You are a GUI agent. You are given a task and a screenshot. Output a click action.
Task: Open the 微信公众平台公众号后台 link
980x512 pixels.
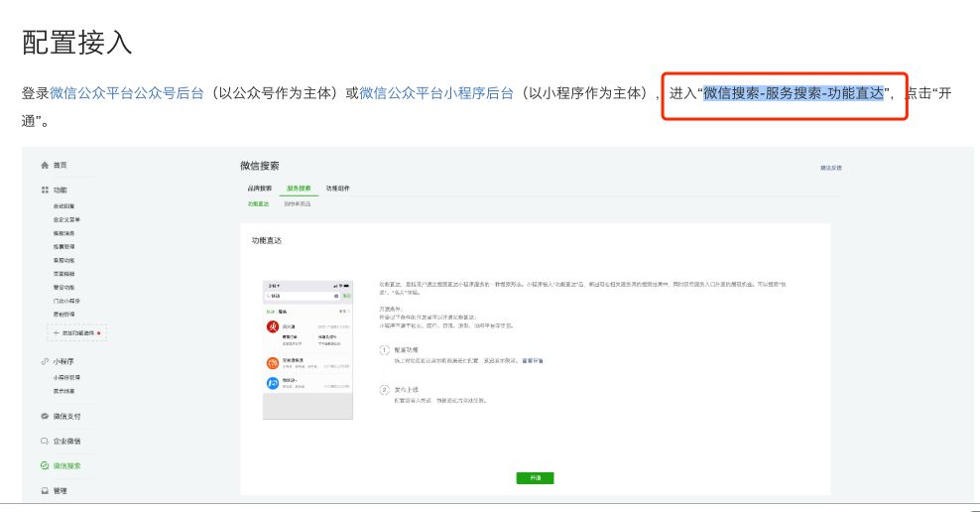[x=127, y=93]
